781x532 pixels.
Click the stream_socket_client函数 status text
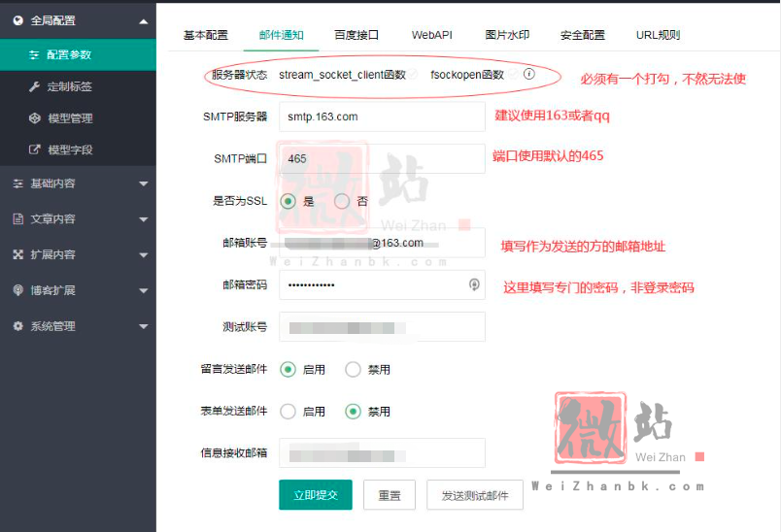[342, 75]
